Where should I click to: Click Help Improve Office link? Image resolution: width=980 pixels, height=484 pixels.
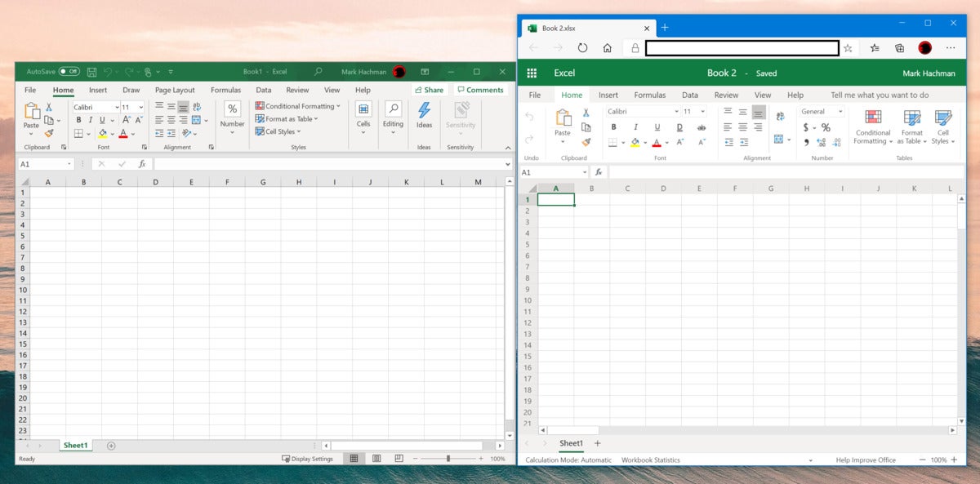[866, 460]
